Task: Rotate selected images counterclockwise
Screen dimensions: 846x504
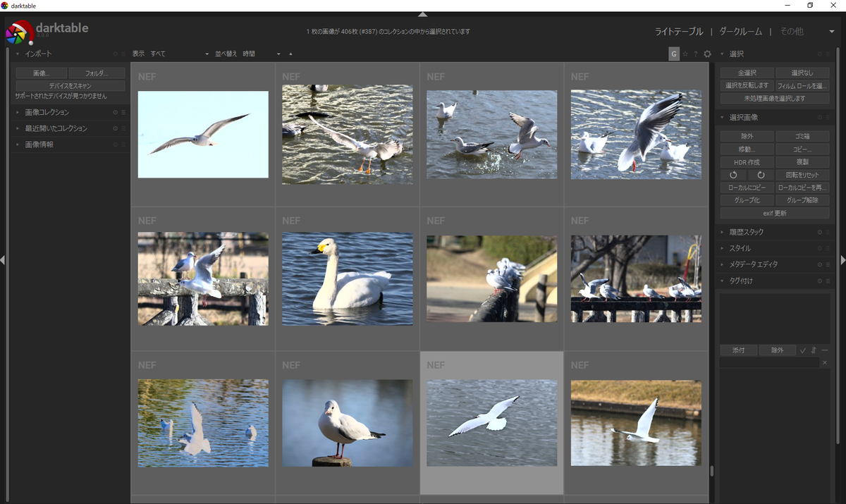Action: pos(733,175)
